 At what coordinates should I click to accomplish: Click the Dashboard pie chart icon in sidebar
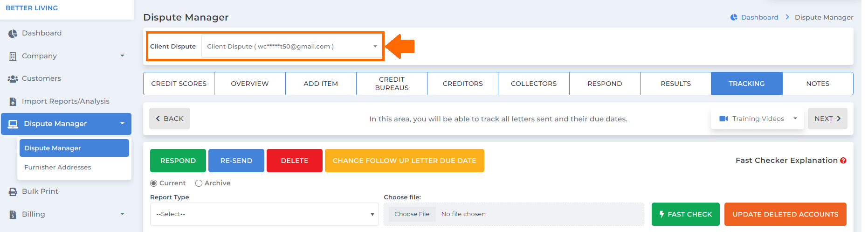coord(13,34)
